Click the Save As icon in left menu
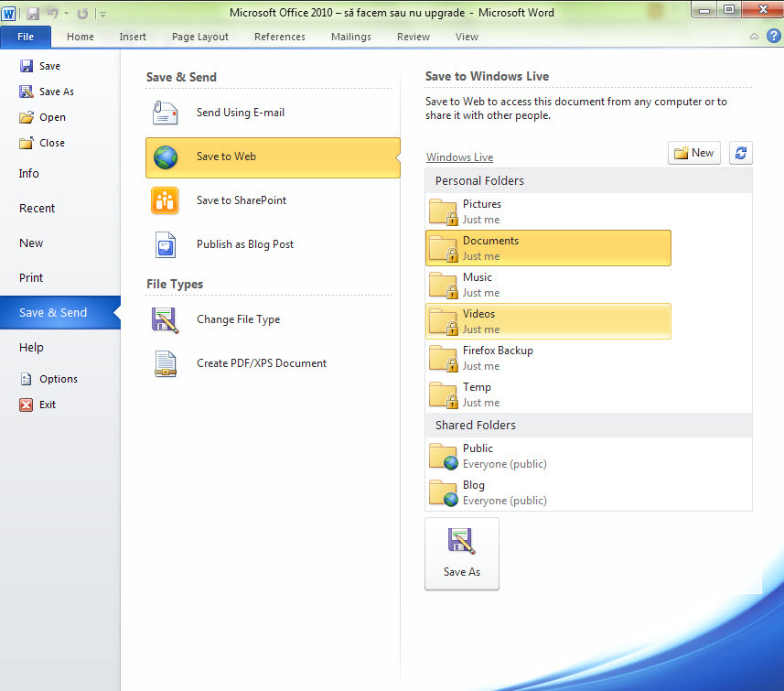This screenshot has height=691, width=784. point(26,92)
